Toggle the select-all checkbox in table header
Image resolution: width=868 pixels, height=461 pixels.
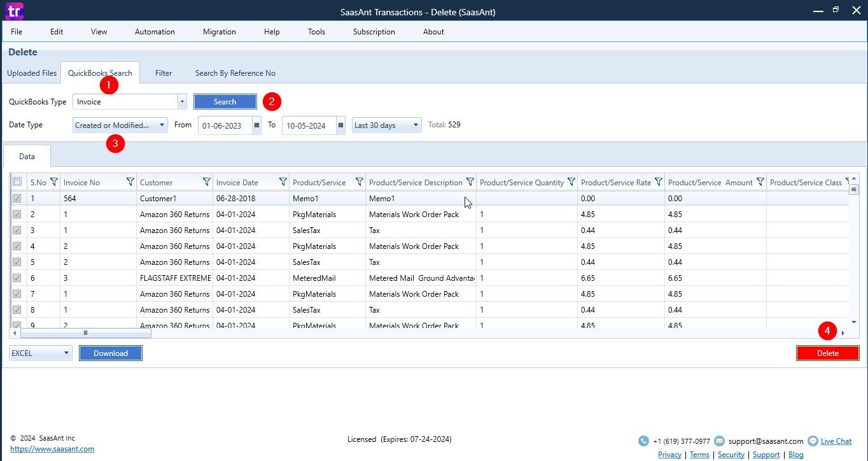17,182
